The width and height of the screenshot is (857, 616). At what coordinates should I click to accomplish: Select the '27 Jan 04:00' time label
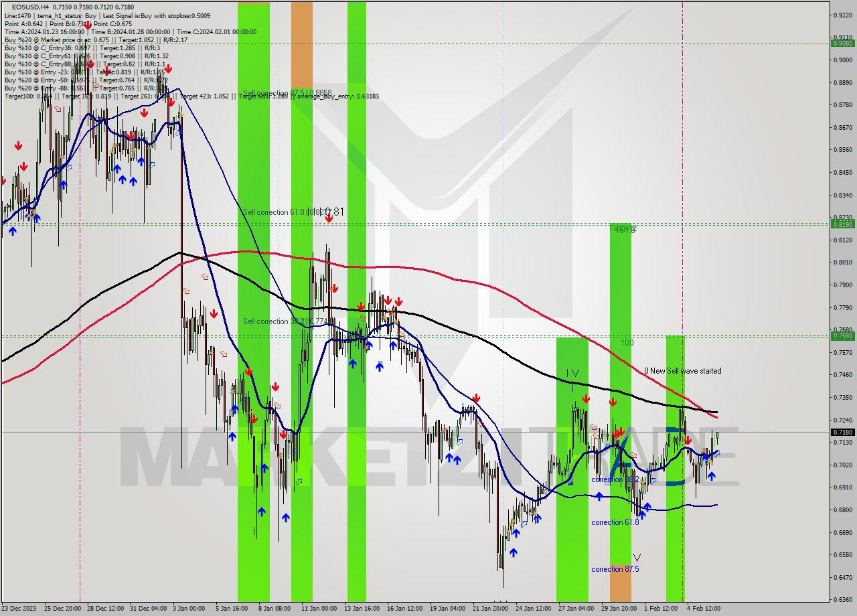click(576, 609)
